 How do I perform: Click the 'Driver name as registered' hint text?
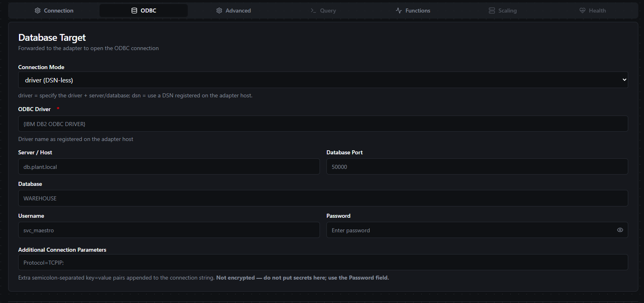(x=76, y=139)
